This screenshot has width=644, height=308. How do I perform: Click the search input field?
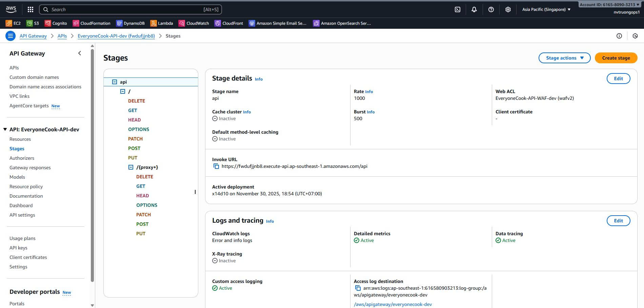(x=130, y=9)
